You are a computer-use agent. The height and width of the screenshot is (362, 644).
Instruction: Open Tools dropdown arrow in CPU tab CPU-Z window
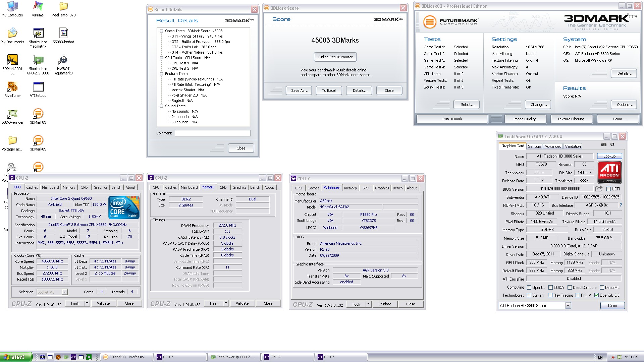click(87, 303)
